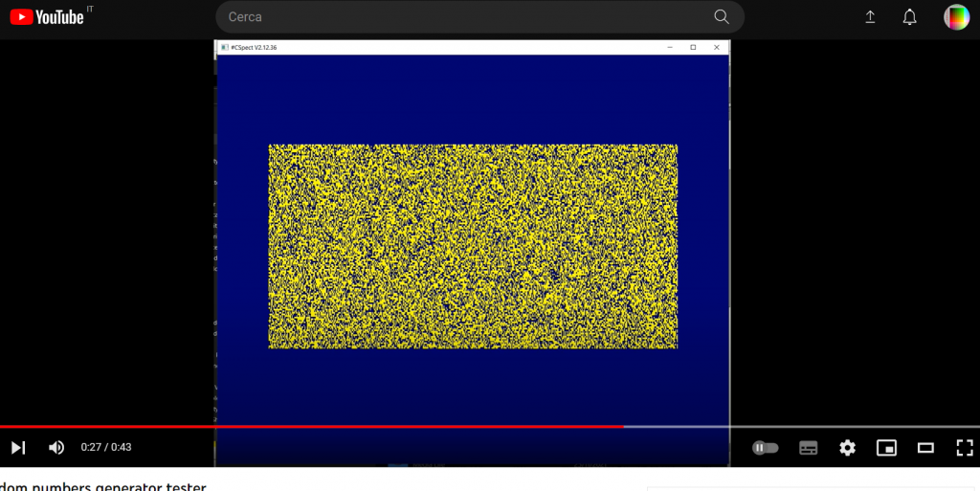Open the notifications bell
Screen dimensions: 980x491
[x=910, y=17]
